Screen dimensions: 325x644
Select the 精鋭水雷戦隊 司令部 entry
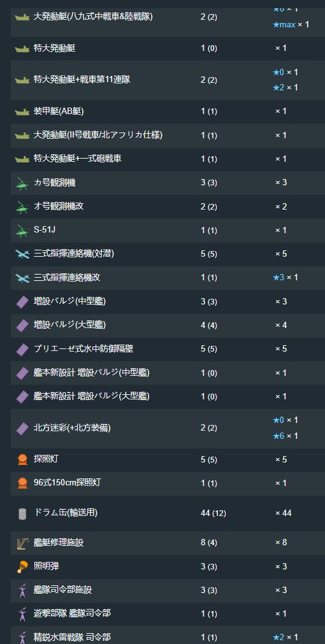[72, 637]
